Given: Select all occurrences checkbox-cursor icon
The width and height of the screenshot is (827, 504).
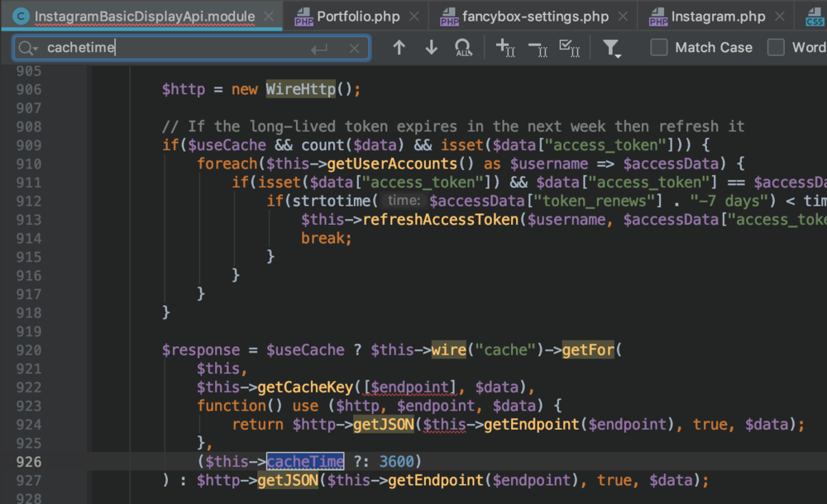Looking at the screenshot, I should [569, 48].
